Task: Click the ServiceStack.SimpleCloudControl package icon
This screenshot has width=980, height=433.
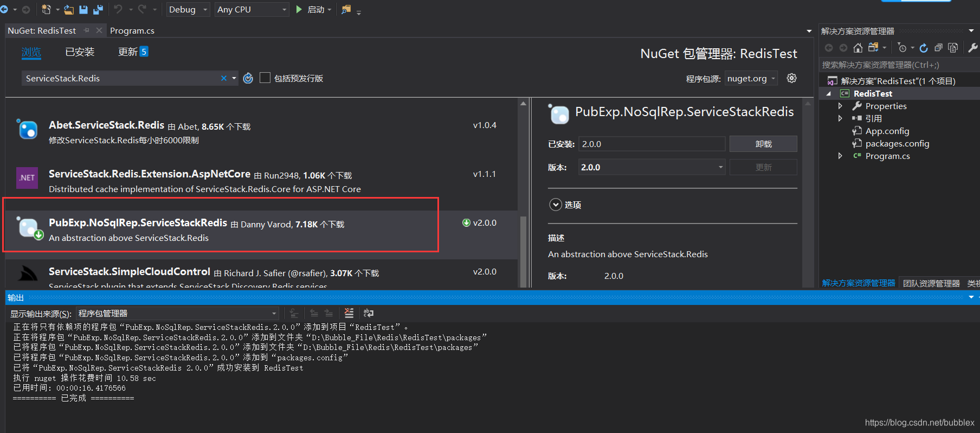Action: [x=27, y=273]
